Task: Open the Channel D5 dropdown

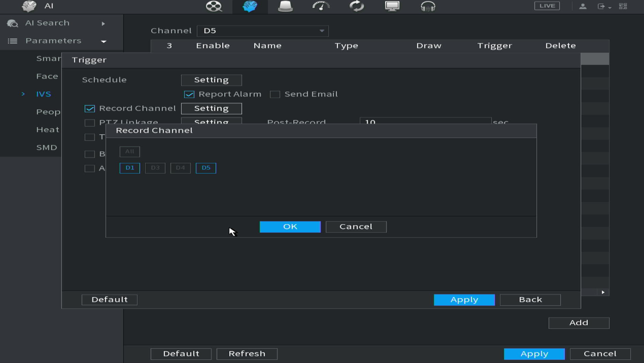Action: pos(263,31)
